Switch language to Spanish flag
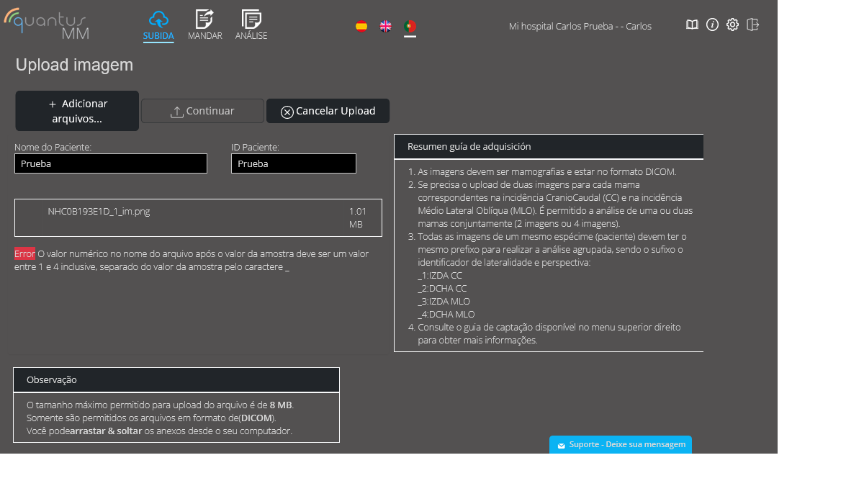This screenshot has width=864, height=504. pos(361,26)
